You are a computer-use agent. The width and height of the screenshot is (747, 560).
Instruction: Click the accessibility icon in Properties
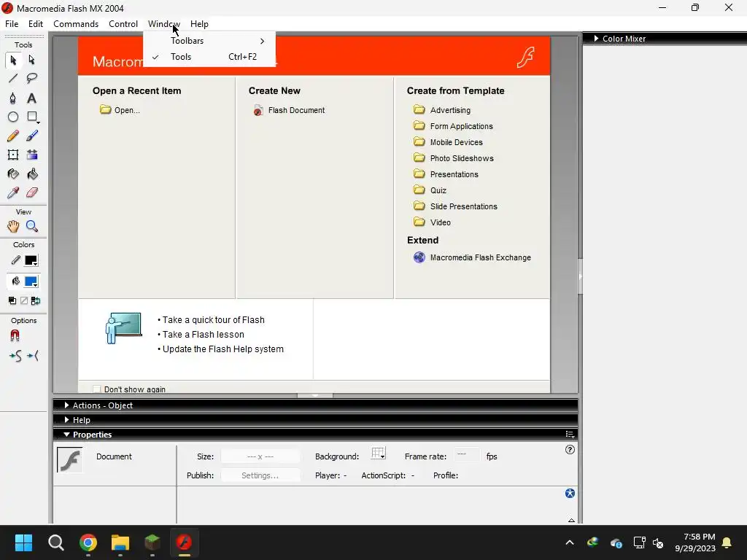coord(570,494)
